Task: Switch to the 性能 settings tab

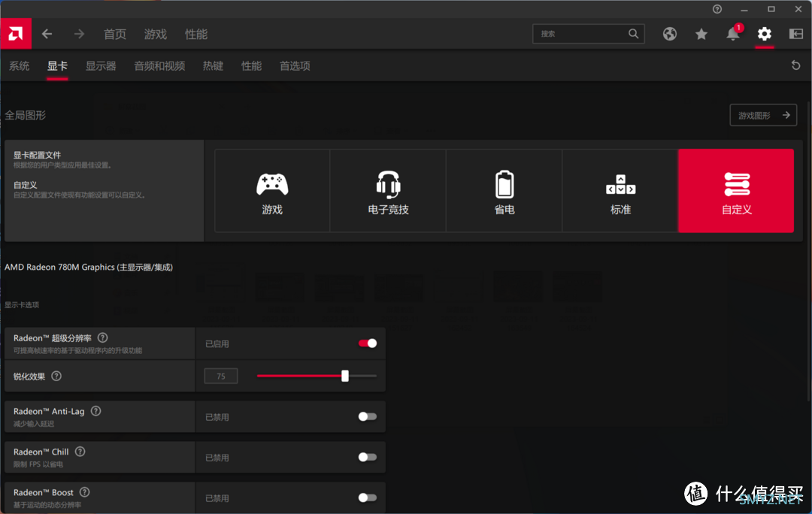Action: pos(251,65)
